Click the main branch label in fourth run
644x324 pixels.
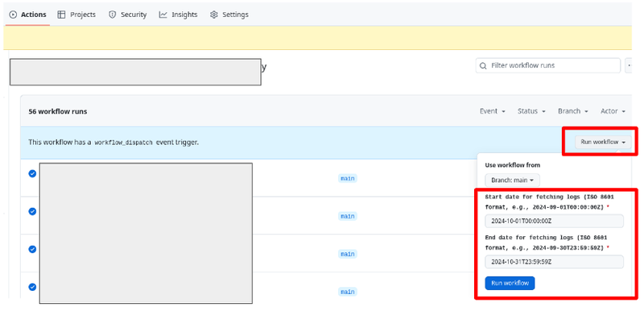(348, 292)
